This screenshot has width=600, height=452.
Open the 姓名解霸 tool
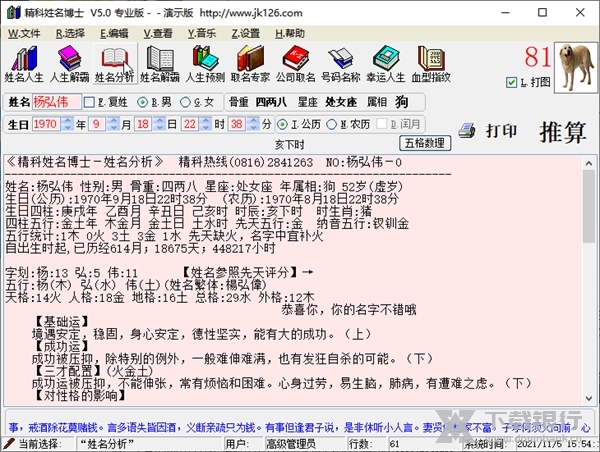tap(160, 64)
